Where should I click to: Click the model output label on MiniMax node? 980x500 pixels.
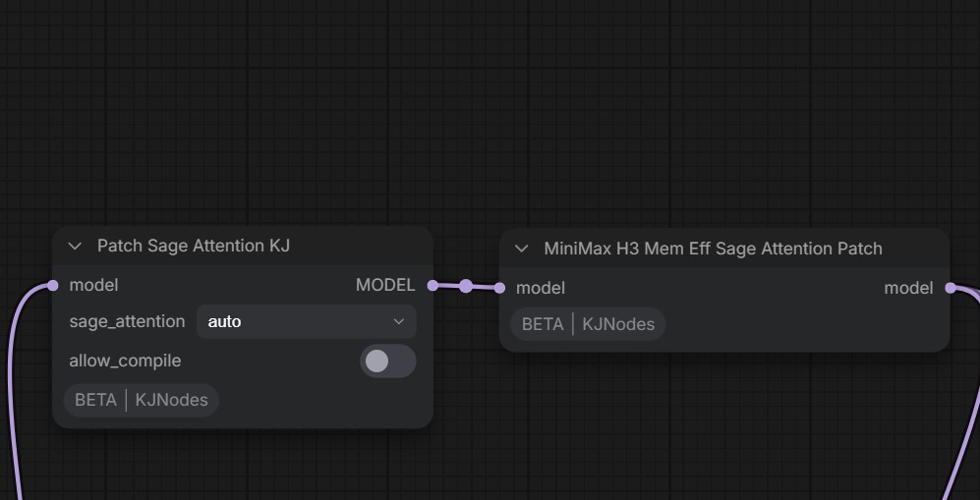point(909,288)
